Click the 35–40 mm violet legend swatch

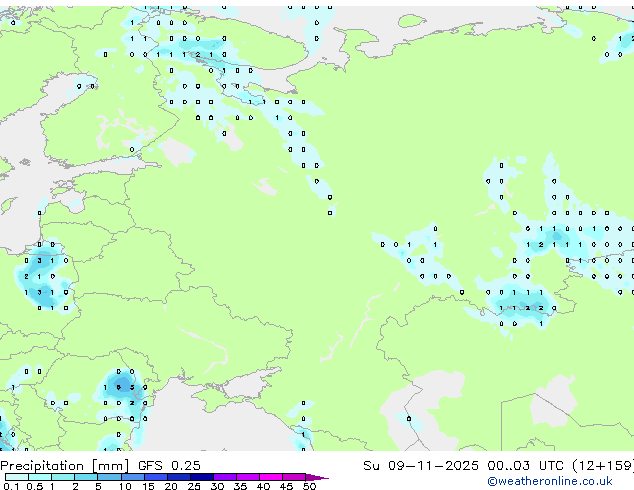pos(248,477)
